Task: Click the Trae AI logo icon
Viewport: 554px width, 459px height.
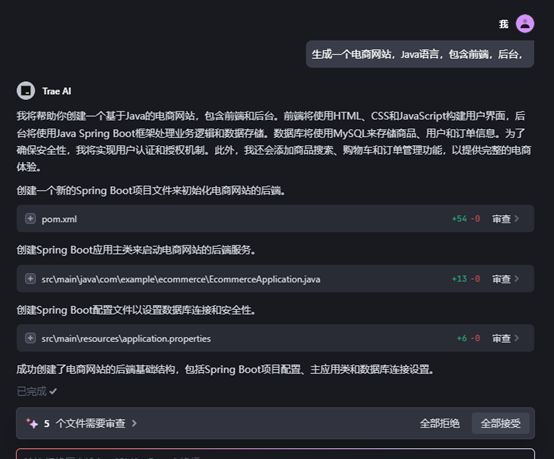Action: [26, 91]
